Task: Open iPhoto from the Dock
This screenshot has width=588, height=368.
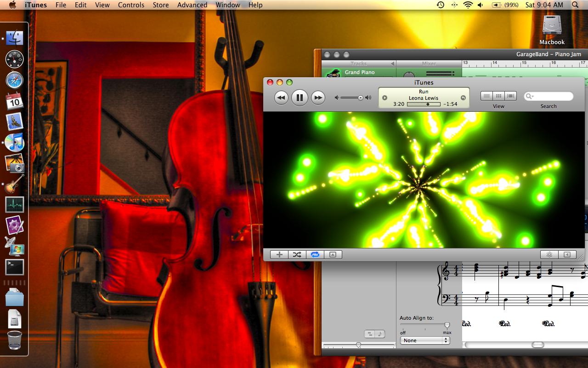Action: tap(15, 163)
